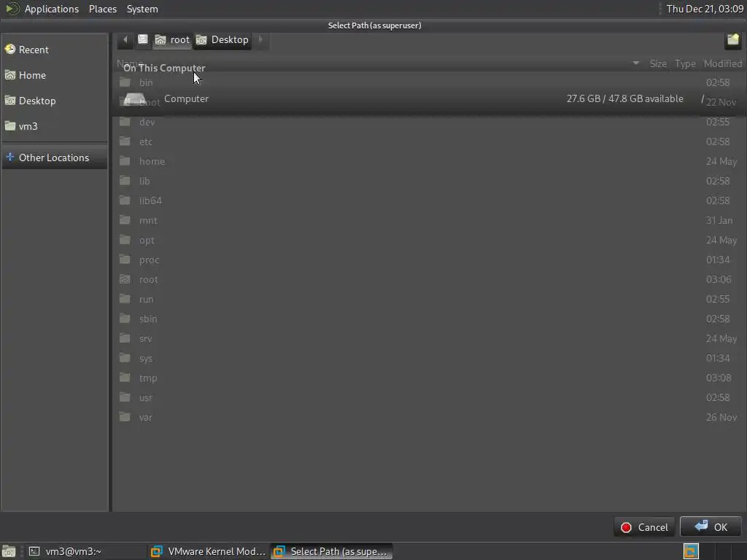Click the folder icon next to tmp
The width and height of the screenshot is (747, 560).
coord(125,378)
